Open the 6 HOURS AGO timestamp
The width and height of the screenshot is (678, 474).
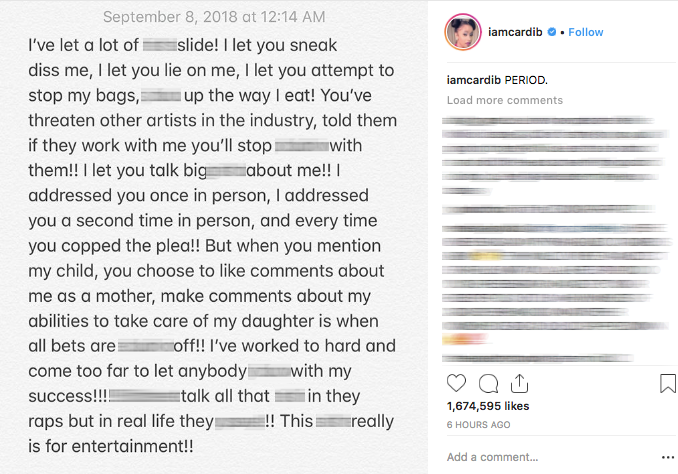[x=478, y=425]
